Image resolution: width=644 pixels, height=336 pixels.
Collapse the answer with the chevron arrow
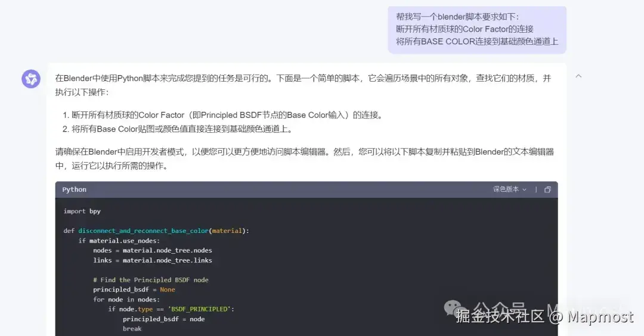click(x=578, y=76)
